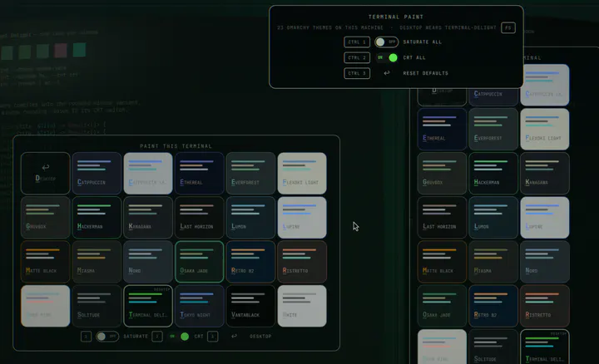
Task: Click key hint box left of Saturate toggle
Action: (x=86, y=336)
